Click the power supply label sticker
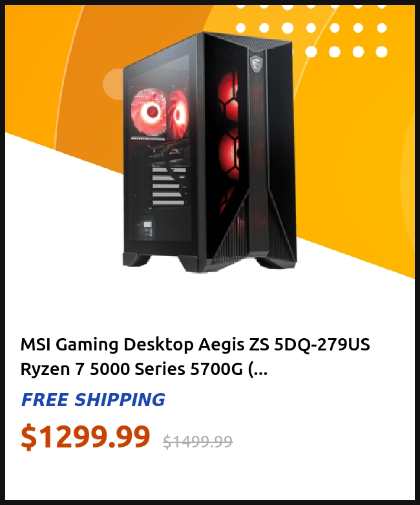Viewport: 420px width, 505px height. coord(145,229)
